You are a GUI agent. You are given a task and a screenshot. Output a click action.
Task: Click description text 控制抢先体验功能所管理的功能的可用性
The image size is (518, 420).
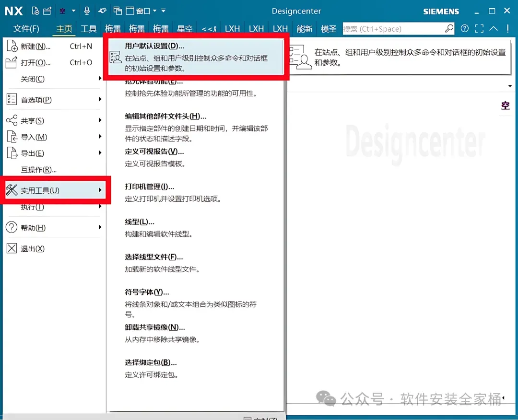190,93
